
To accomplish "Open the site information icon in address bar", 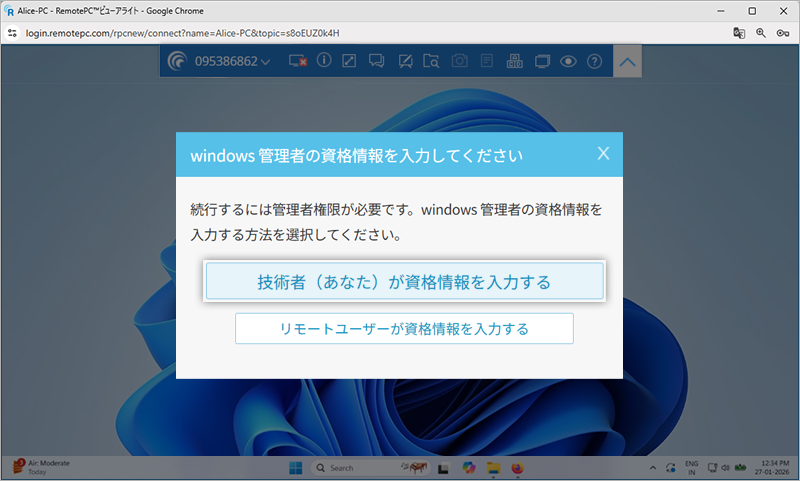I will click(x=12, y=33).
